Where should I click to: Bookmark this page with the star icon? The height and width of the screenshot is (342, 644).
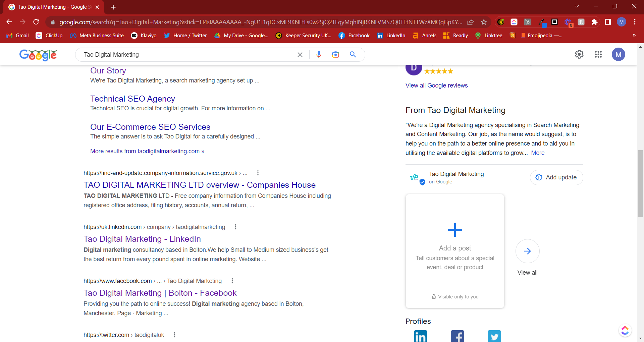point(484,22)
